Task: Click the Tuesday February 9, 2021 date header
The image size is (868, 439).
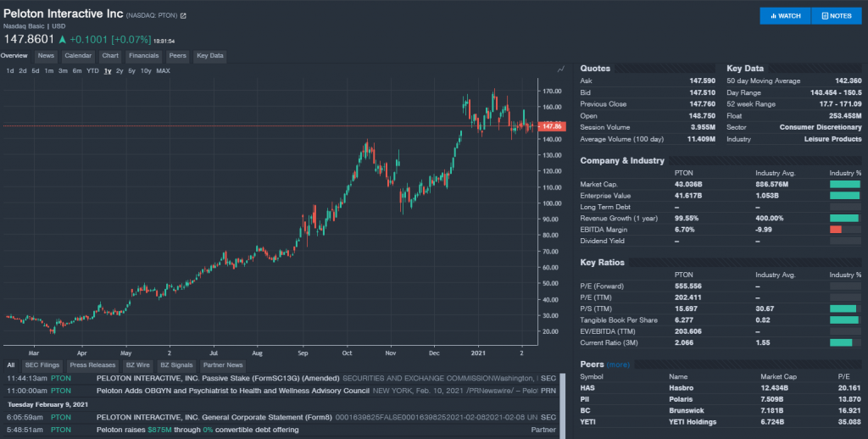Action: pos(47,405)
